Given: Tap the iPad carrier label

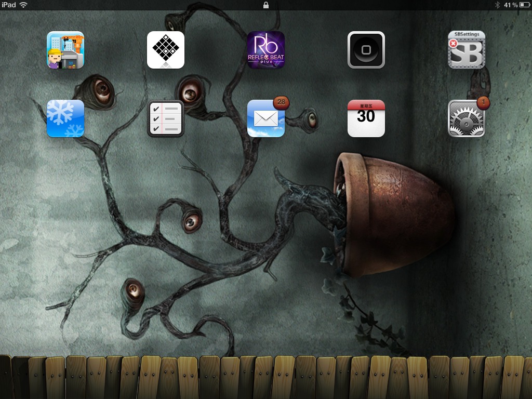Looking at the screenshot, I should (x=8, y=5).
